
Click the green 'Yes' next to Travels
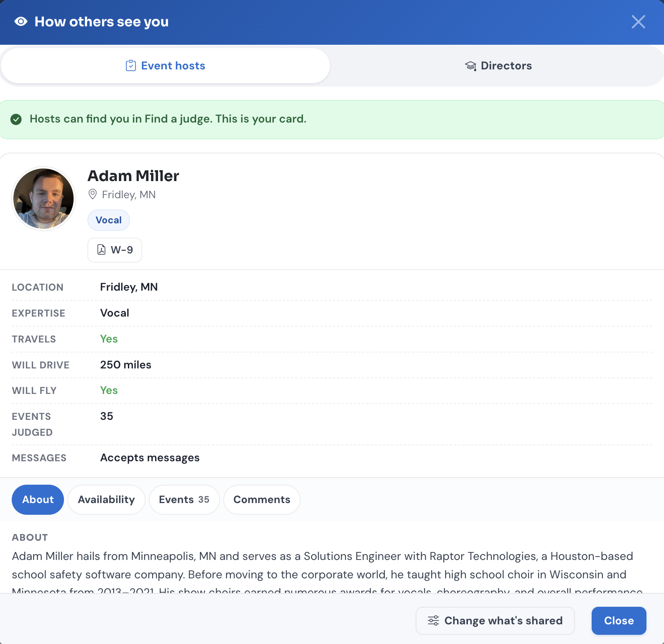109,339
